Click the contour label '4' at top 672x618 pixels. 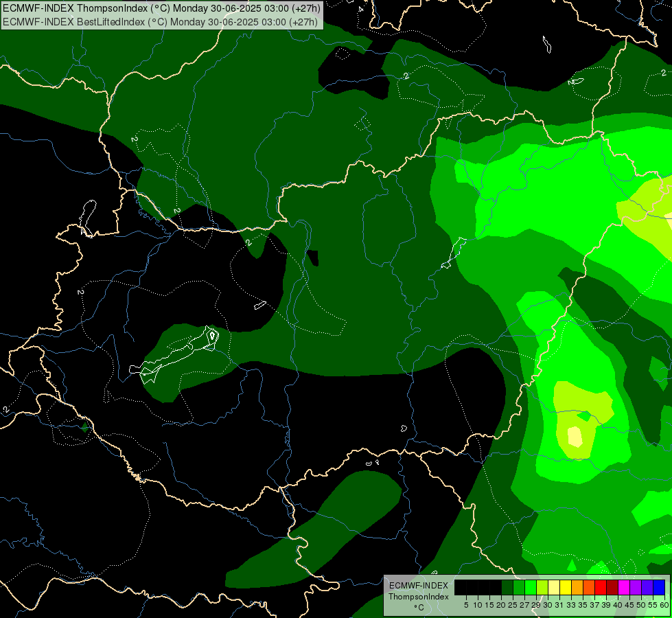(361, 8)
